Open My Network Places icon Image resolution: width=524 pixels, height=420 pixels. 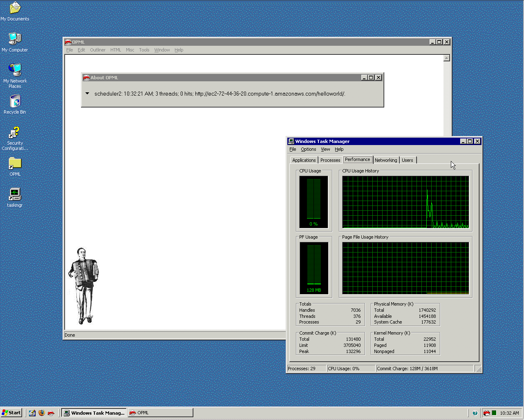(15, 71)
